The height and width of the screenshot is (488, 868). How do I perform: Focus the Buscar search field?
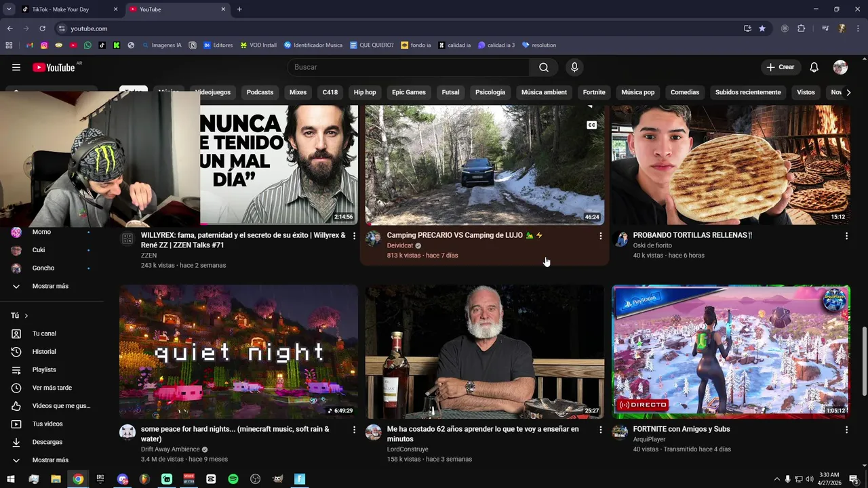(409, 67)
